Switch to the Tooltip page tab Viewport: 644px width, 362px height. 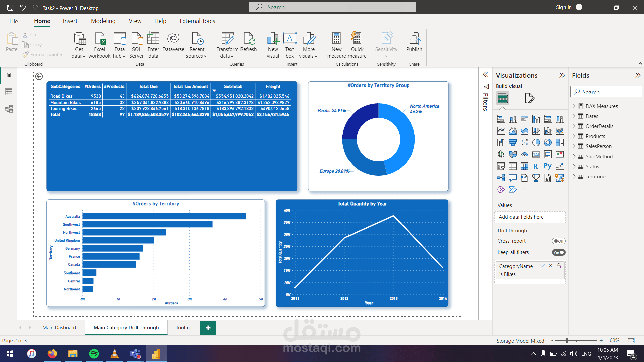coord(183,328)
